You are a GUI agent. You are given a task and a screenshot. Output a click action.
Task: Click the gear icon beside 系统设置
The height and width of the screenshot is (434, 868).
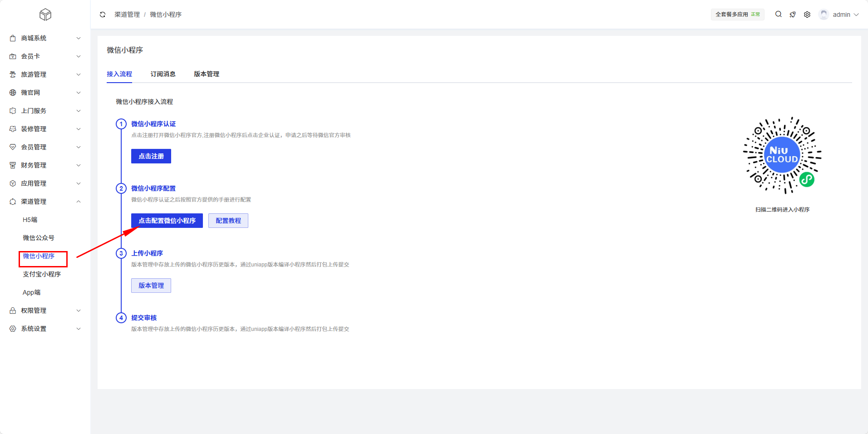[x=13, y=329]
